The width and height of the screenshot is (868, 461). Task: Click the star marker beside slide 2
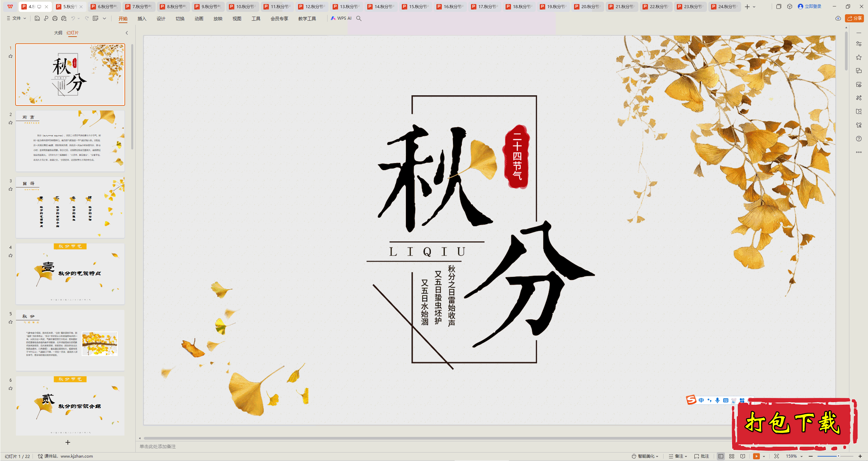pos(11,123)
